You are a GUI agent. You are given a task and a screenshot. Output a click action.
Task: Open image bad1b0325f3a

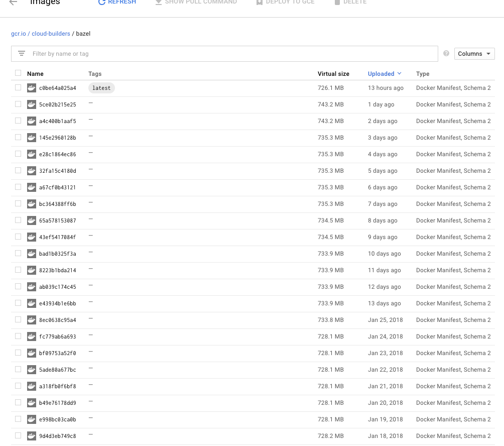tap(58, 254)
